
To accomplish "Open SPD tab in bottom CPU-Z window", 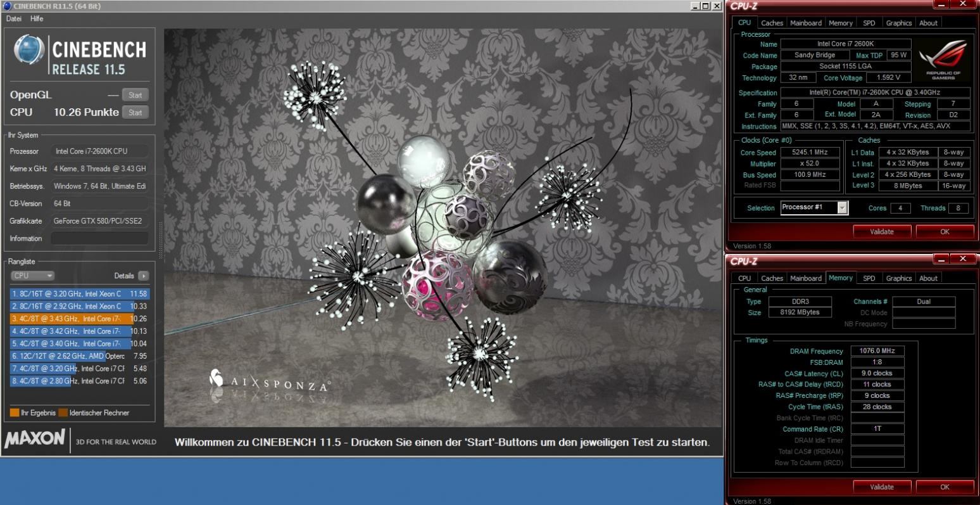I will pos(869,278).
